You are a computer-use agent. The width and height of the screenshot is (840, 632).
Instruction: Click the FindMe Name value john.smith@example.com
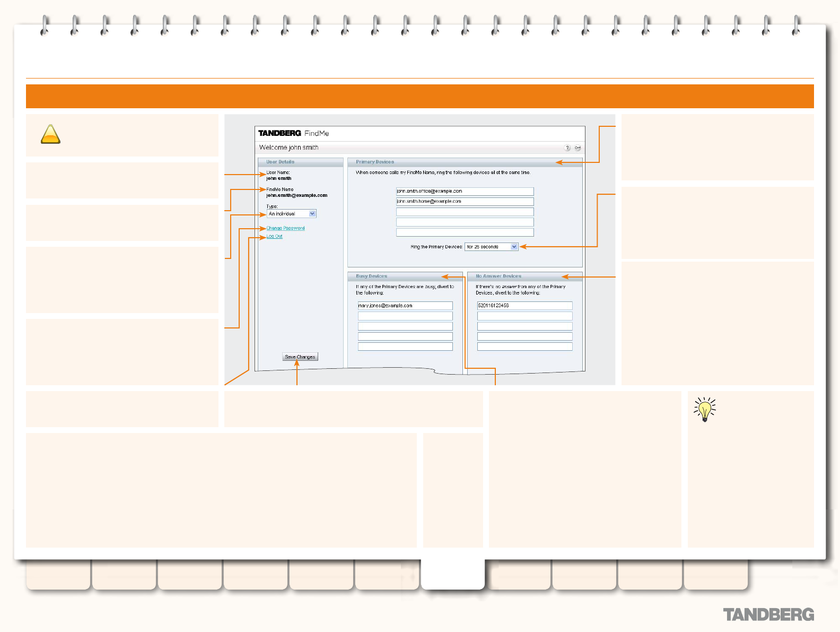(297, 195)
